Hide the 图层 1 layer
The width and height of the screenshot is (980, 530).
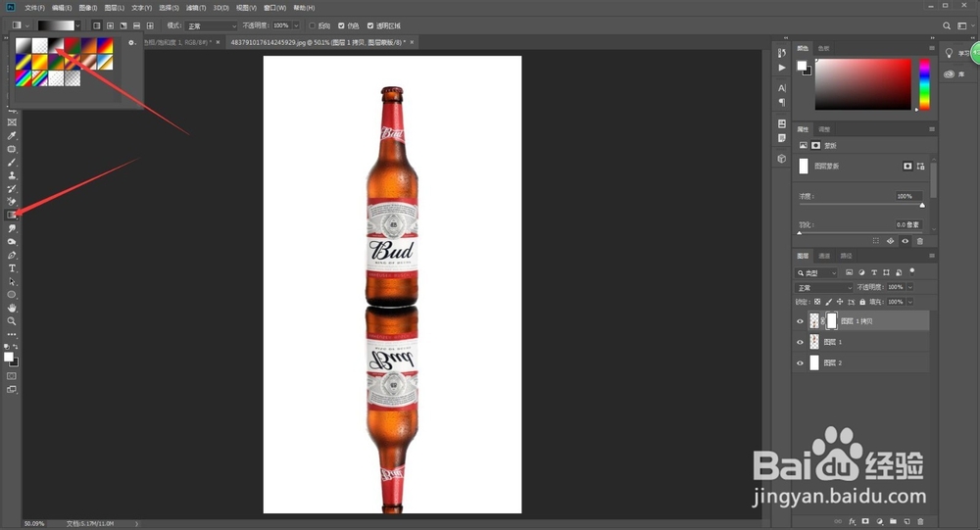tap(800, 342)
